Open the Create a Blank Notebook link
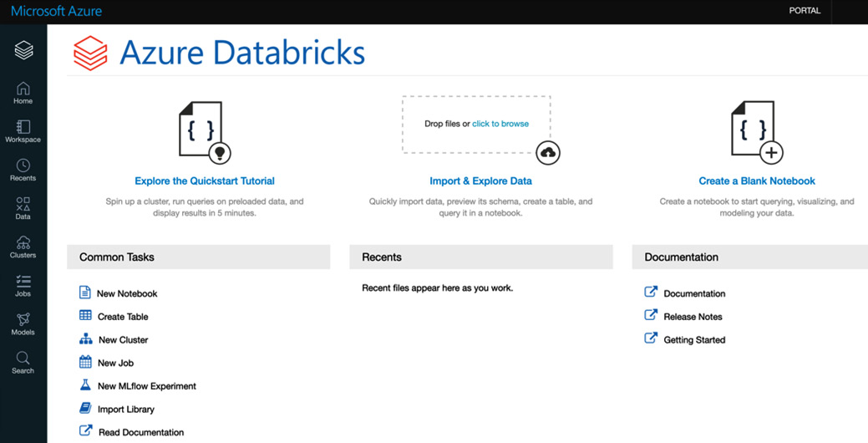This screenshot has width=868, height=443. [757, 181]
